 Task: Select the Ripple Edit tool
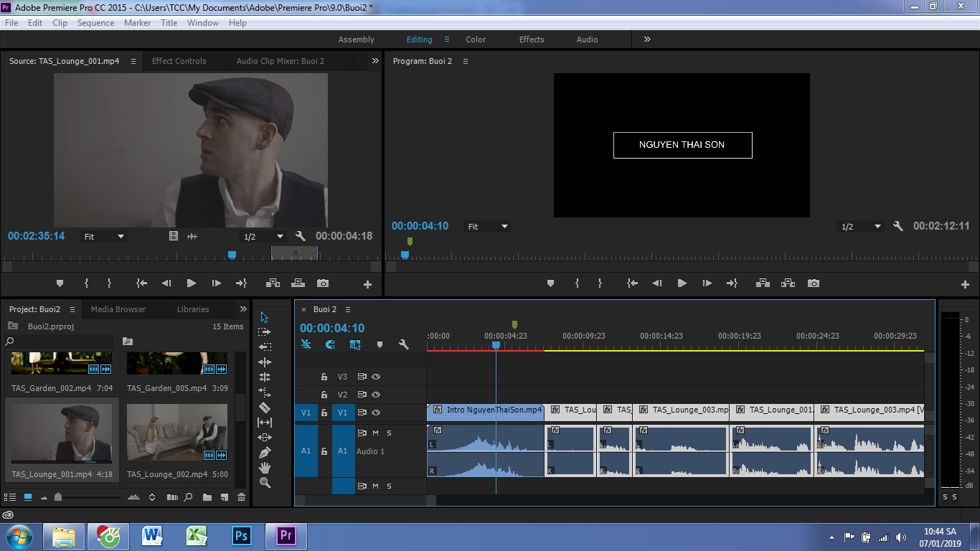point(264,362)
